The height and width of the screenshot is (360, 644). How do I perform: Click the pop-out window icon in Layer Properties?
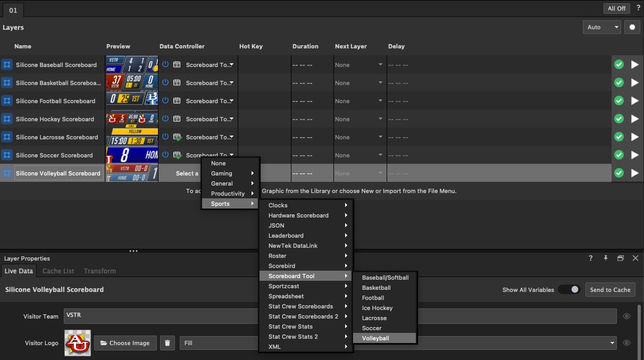[620, 258]
